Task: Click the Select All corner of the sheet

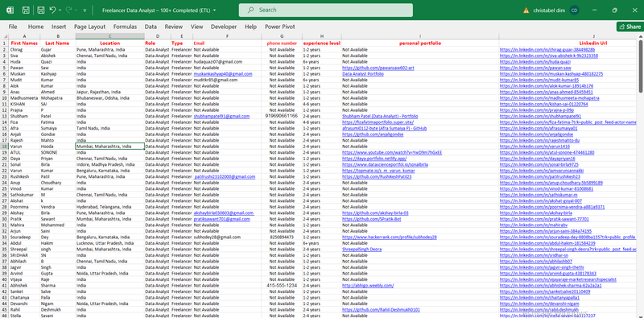Action: coord(4,36)
